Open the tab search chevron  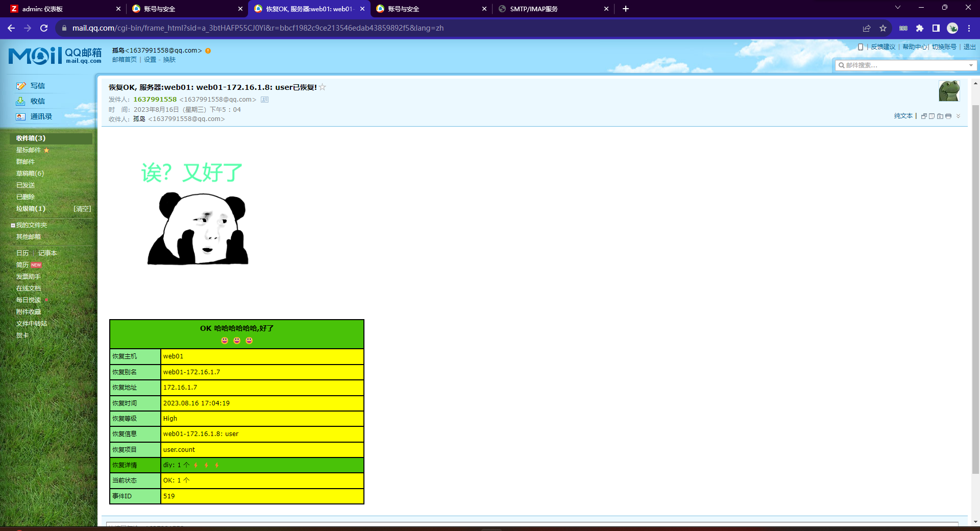(x=898, y=8)
